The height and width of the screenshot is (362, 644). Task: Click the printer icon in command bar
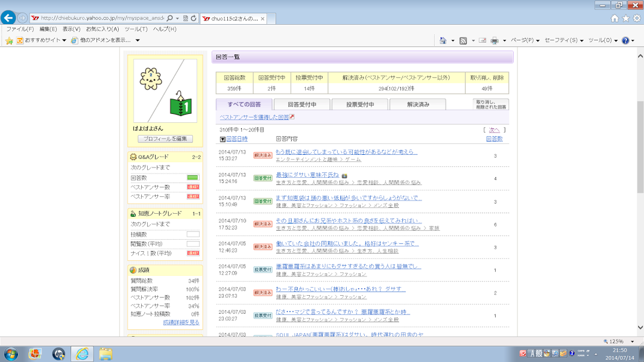click(494, 40)
